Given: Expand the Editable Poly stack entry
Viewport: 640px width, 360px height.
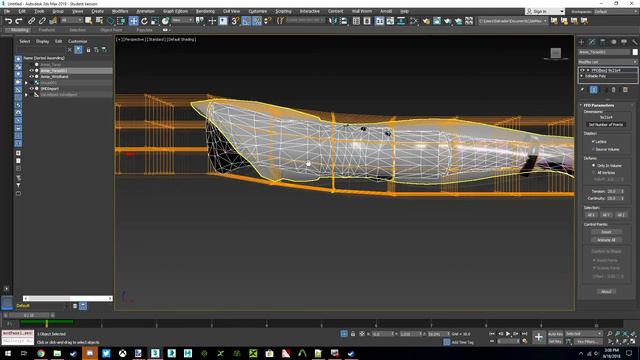Looking at the screenshot, I should click(x=582, y=76).
